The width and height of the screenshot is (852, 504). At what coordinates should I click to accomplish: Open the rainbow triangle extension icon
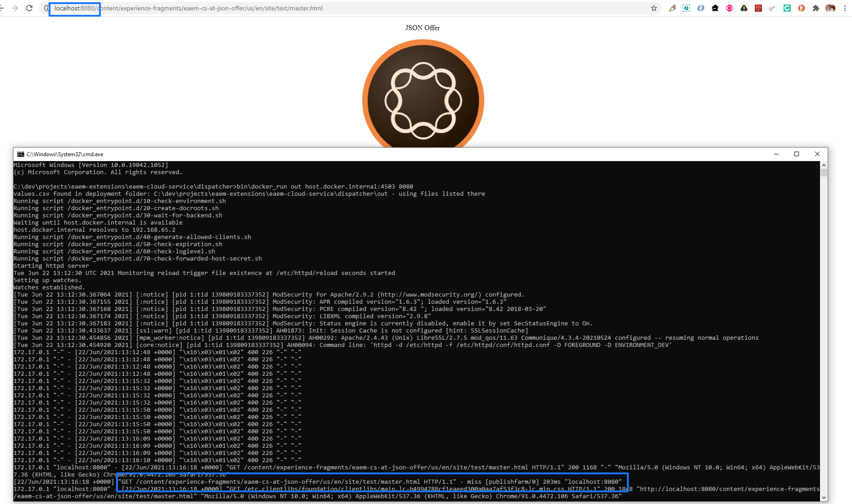pos(744,8)
